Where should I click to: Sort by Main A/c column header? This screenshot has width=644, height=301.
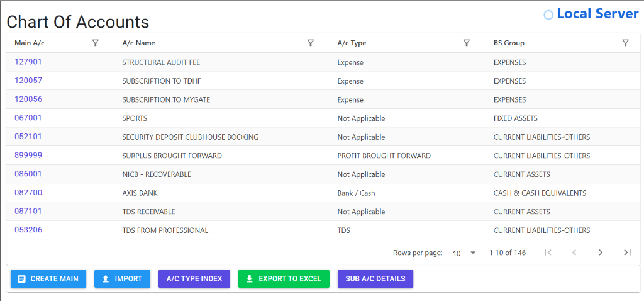(x=30, y=43)
